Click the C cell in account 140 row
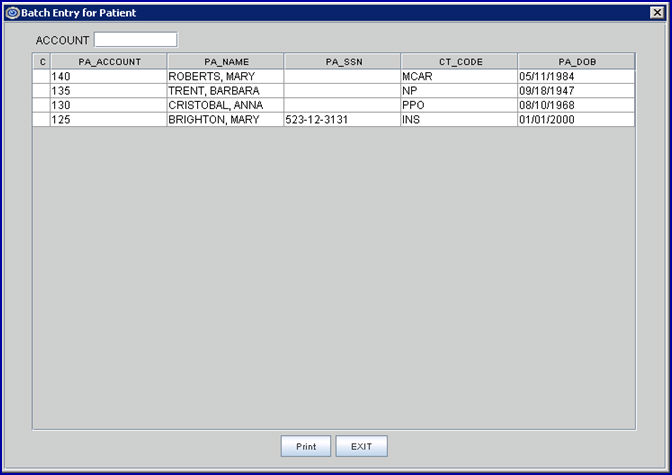This screenshot has width=672, height=475. click(x=42, y=76)
